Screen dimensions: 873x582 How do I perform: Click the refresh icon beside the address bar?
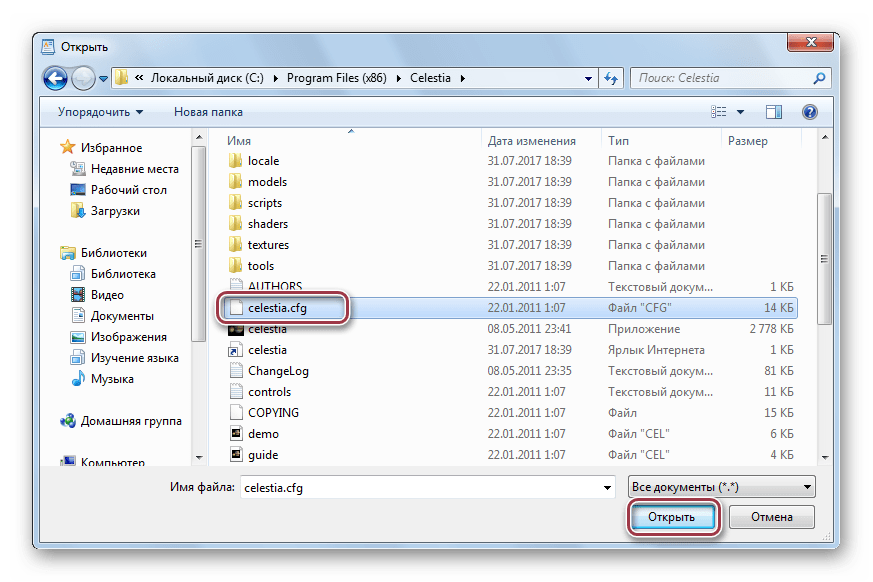point(612,78)
